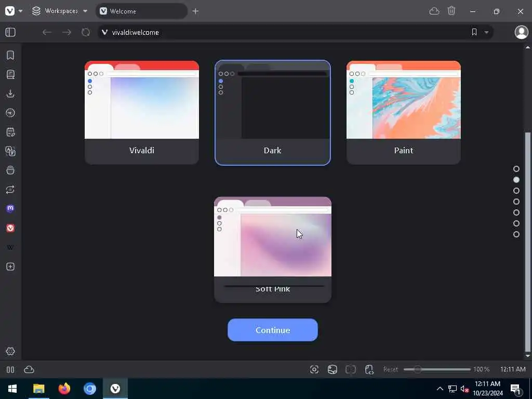Show hidden system tray icons

click(x=440, y=389)
